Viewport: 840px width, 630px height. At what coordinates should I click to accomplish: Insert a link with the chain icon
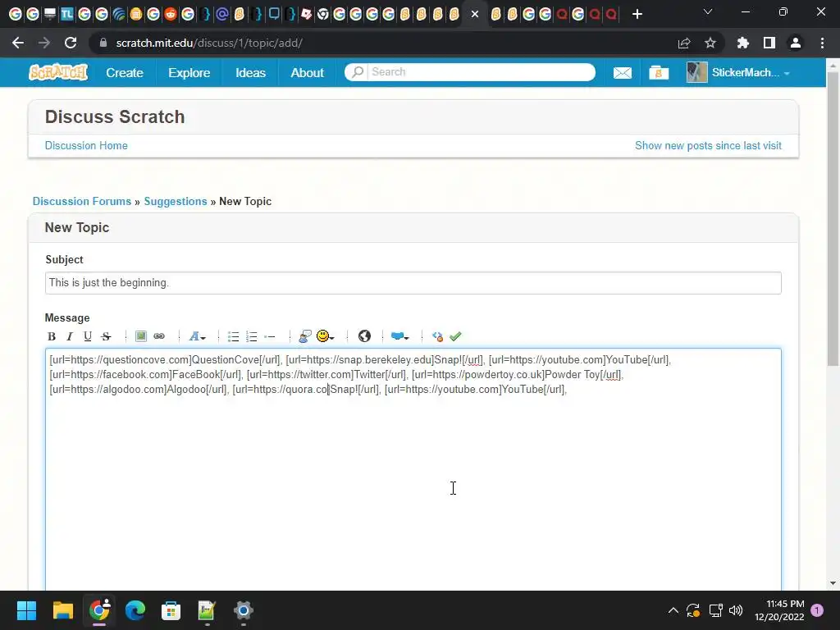(x=159, y=336)
